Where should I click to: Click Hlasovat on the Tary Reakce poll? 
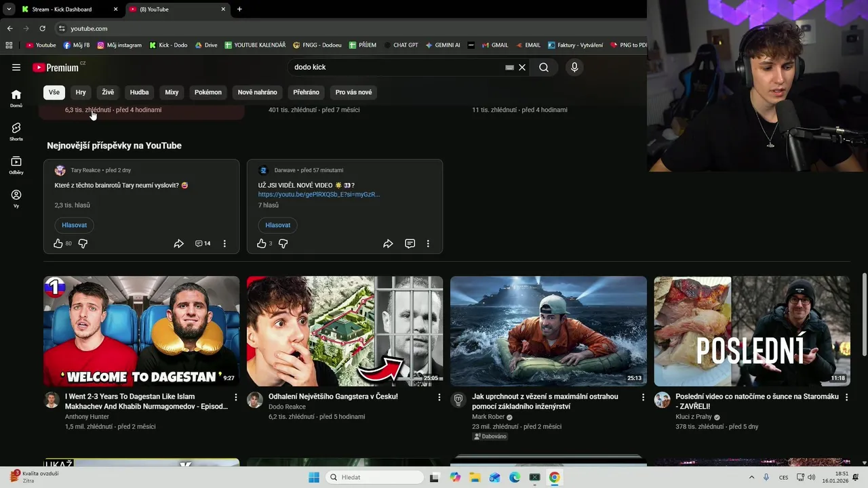coord(75,225)
